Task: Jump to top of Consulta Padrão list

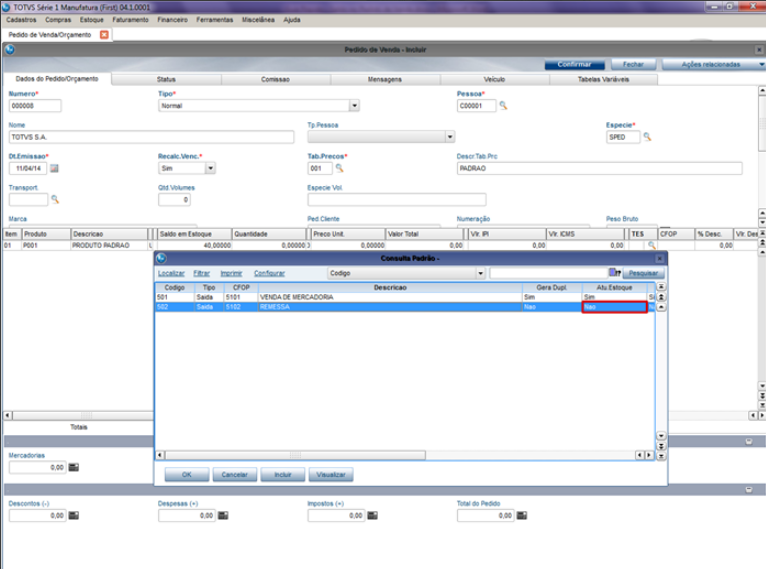Action: (x=661, y=287)
